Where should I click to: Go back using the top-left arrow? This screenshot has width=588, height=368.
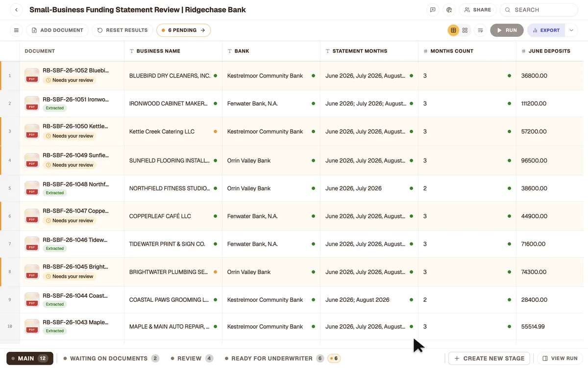click(x=16, y=10)
